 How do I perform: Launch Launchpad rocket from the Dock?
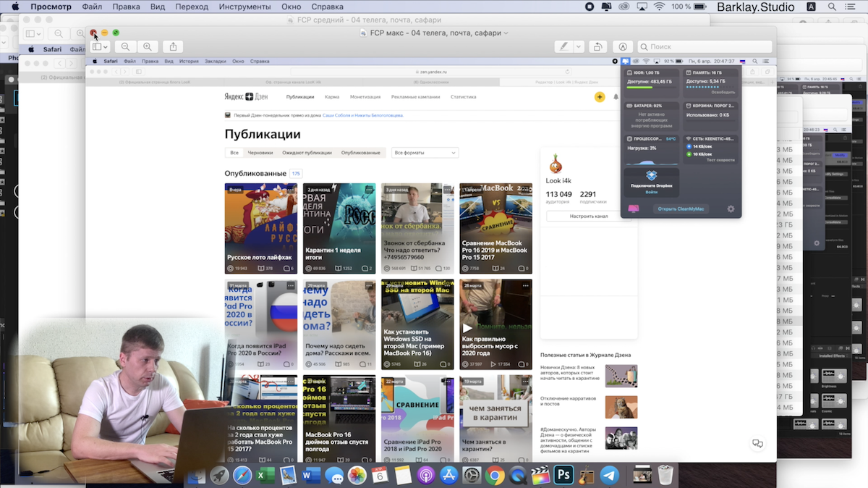click(219, 475)
